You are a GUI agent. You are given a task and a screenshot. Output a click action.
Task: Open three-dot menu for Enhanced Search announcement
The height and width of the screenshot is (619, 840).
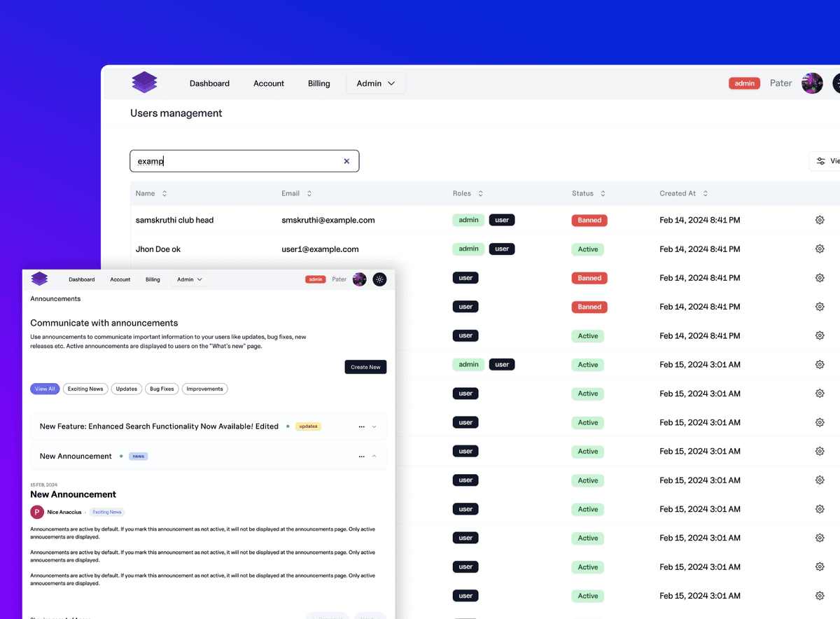tap(361, 426)
